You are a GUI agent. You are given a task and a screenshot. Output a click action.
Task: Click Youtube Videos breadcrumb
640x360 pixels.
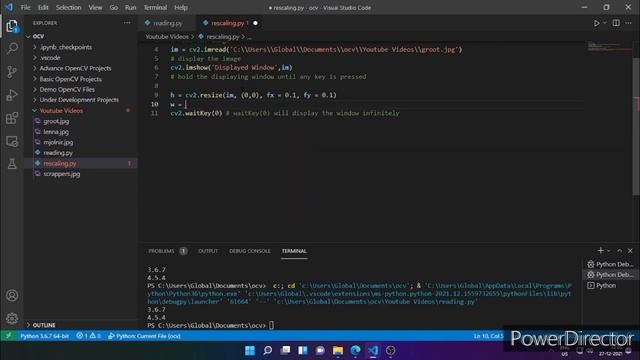click(167, 37)
